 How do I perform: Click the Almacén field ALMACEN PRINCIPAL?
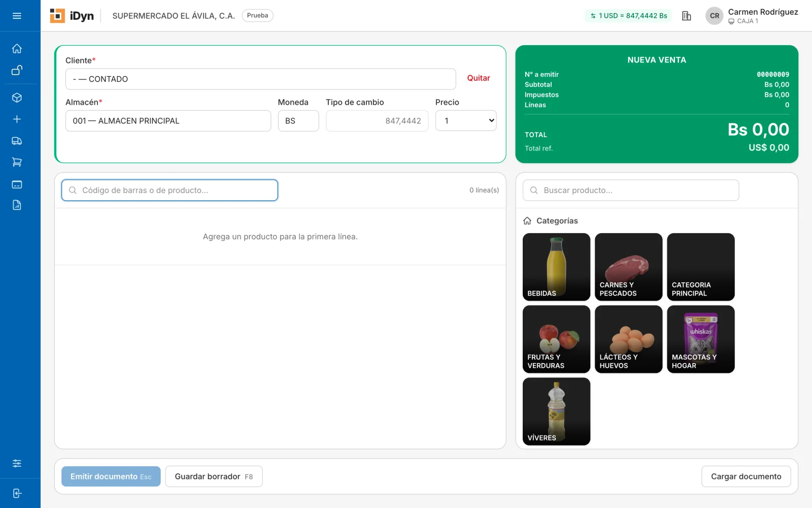168,121
